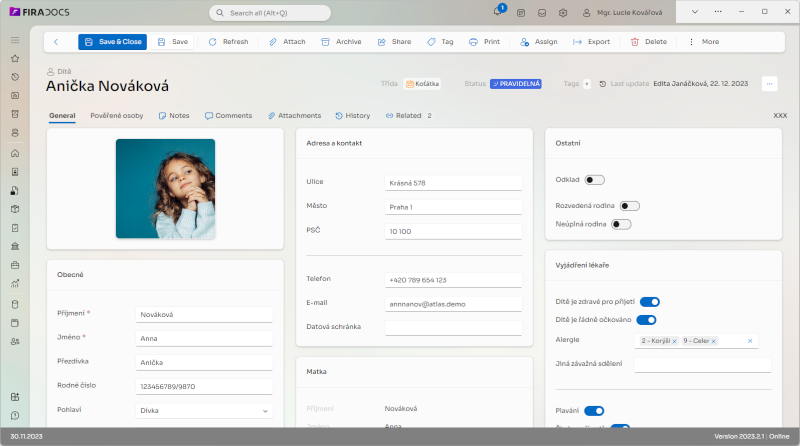Open favorites star in sidebar
800x446 pixels.
point(15,59)
